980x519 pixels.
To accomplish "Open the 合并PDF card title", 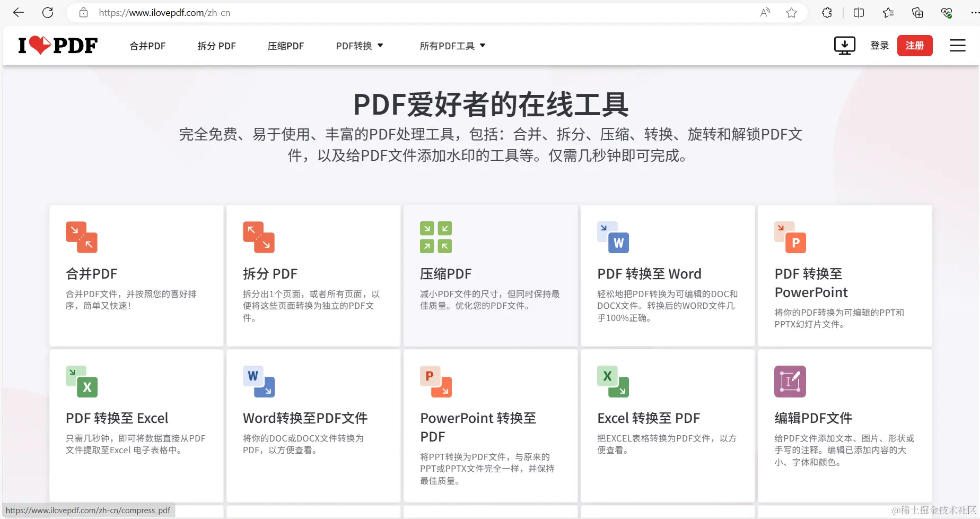I will pos(92,274).
